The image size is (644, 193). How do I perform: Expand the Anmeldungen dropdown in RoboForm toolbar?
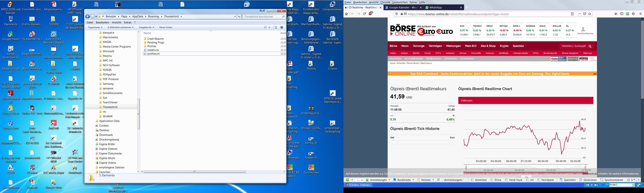(389, 180)
